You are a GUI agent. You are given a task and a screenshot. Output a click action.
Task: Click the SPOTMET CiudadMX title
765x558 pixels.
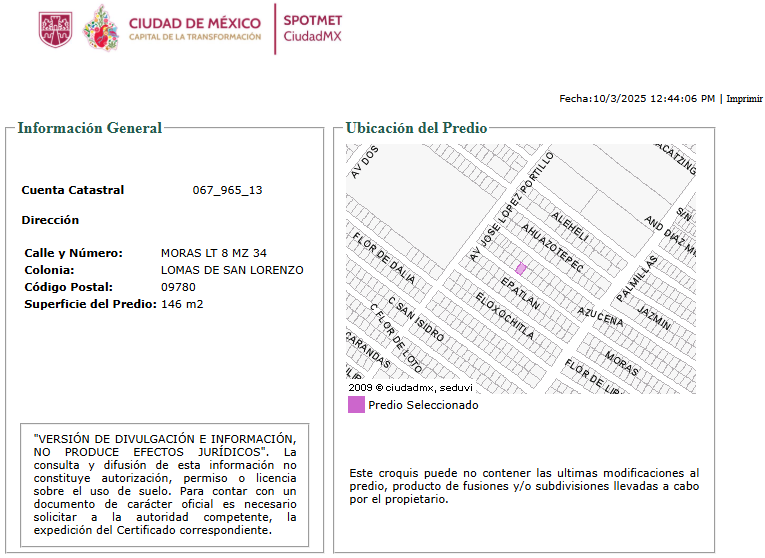coord(313,28)
